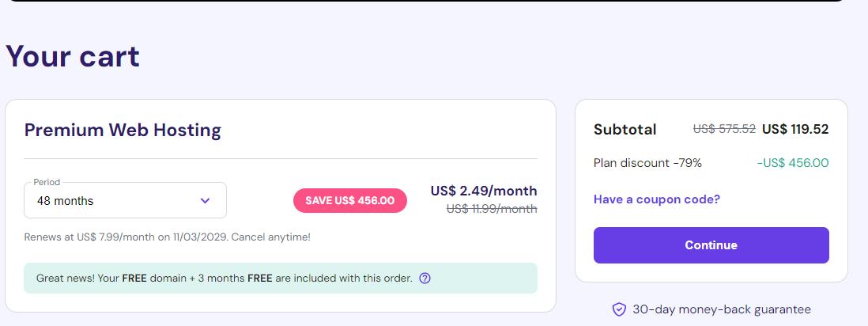Click the crossed-out US$ 11.99/month price
Viewport: 868px width, 326px height.
click(x=492, y=209)
